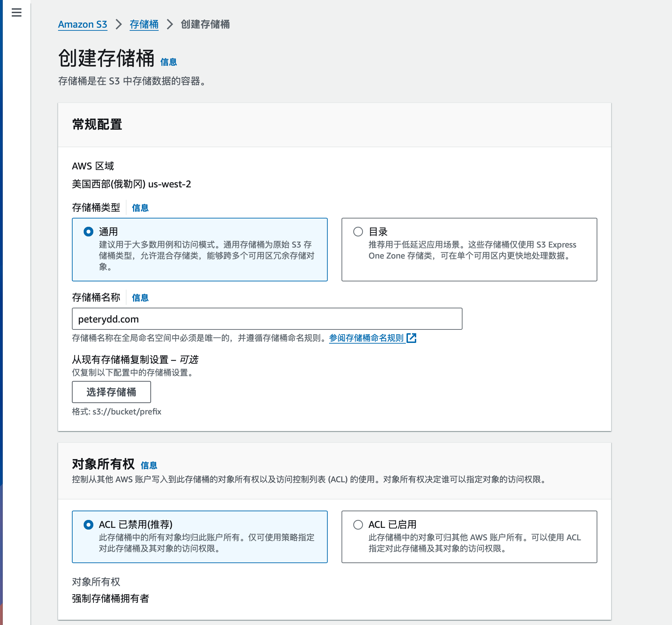Go to Amazon S3 breadcrumb link

(x=83, y=24)
